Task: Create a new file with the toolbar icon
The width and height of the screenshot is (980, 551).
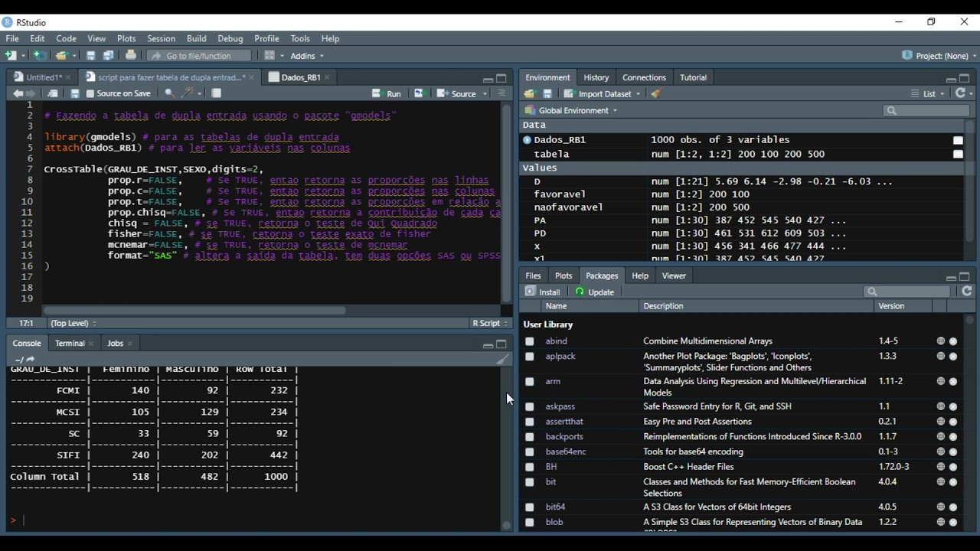Action: (x=11, y=55)
